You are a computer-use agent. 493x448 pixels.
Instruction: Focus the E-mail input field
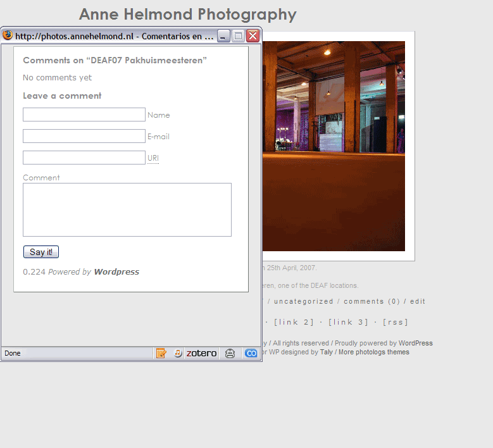[x=84, y=136]
